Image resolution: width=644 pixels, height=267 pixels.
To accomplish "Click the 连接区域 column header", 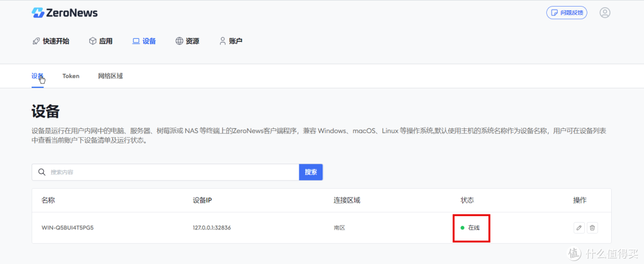I will pos(346,200).
